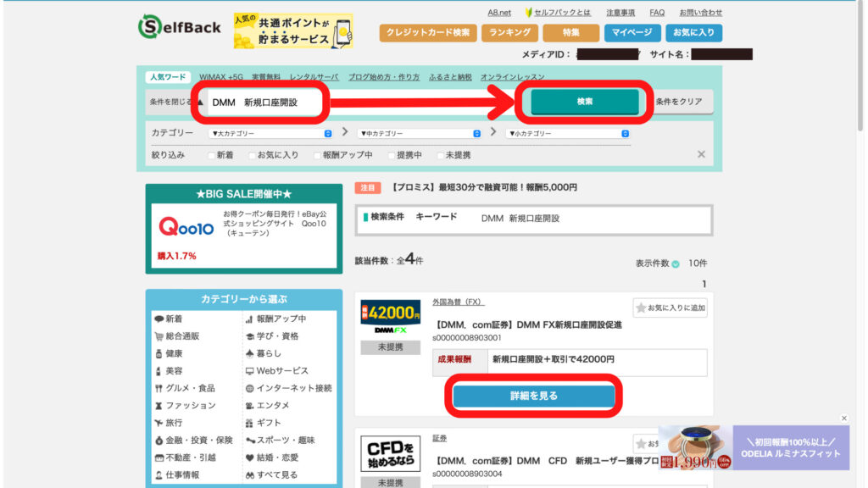Click the レンタルサーバ popular keyword

pyautogui.click(x=314, y=77)
